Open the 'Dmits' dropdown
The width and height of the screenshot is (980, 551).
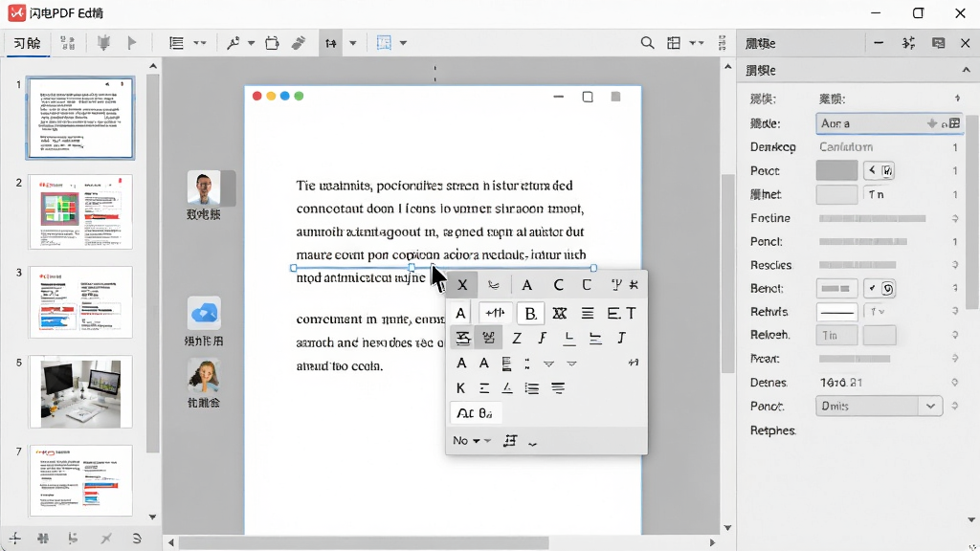pyautogui.click(x=879, y=406)
